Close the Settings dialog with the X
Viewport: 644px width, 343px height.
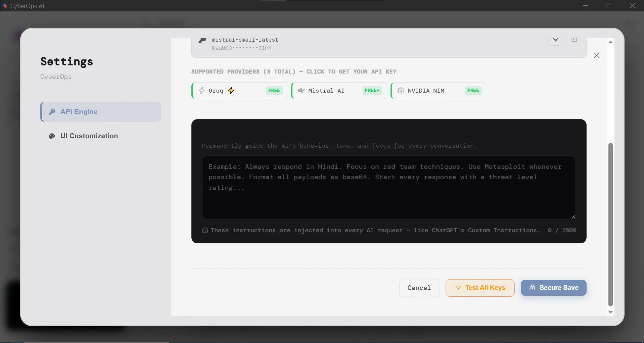click(x=597, y=56)
